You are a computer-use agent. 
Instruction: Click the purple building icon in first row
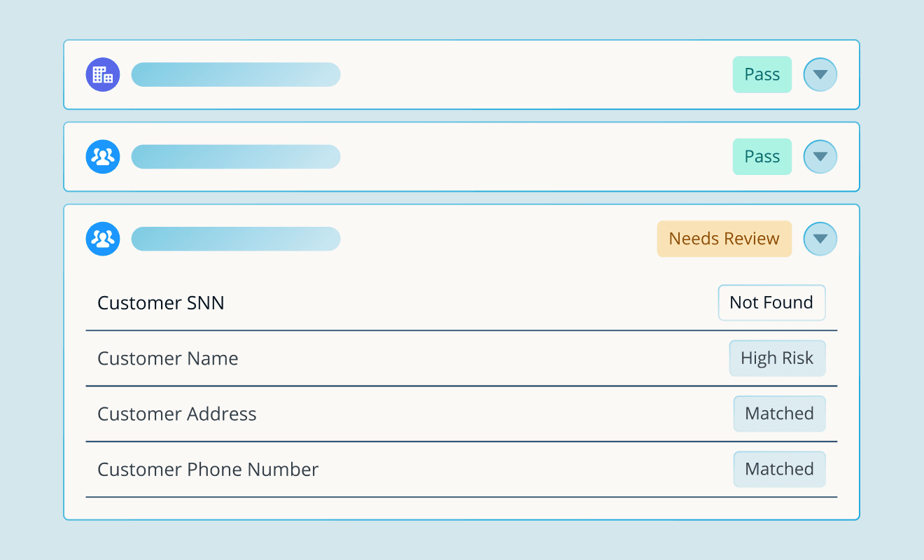click(x=103, y=75)
